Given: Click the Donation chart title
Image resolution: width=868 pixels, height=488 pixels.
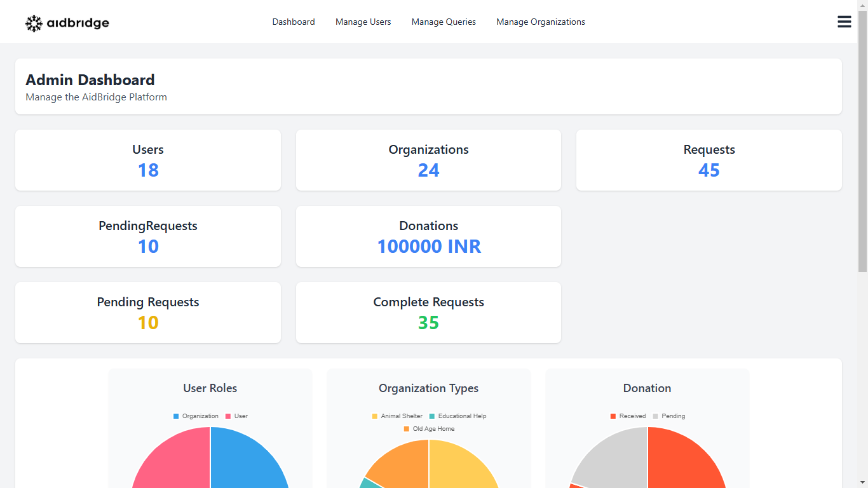Looking at the screenshot, I should point(647,388).
